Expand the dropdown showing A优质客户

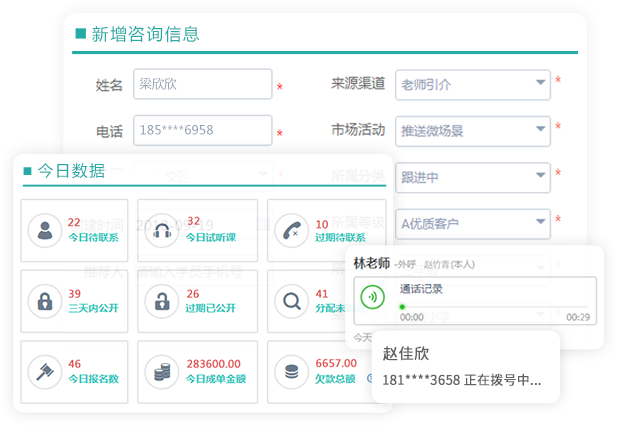(x=472, y=223)
